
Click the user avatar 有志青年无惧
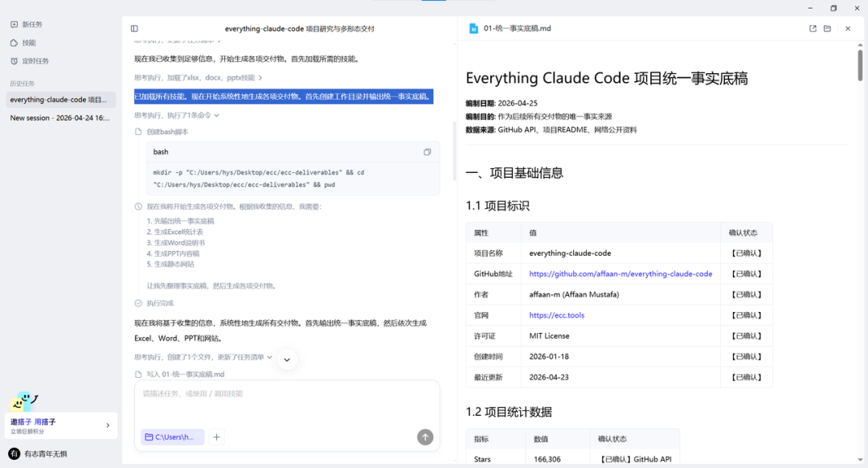14,454
